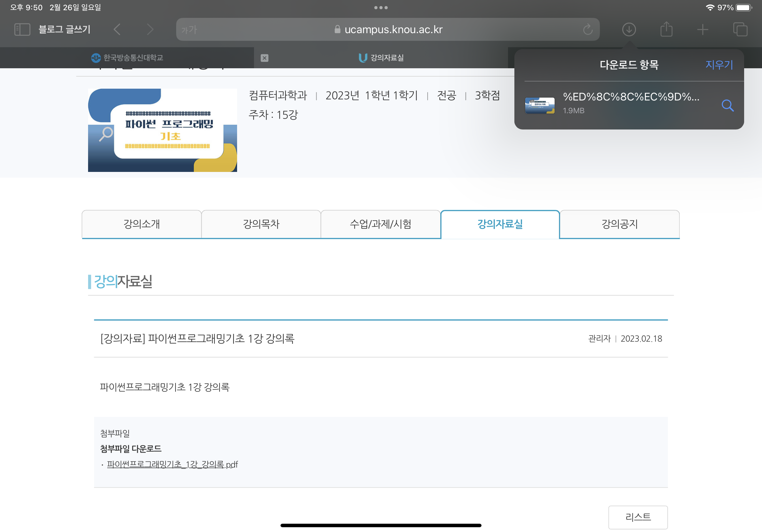Image resolution: width=762 pixels, height=532 pixels.
Task: Open the share sheet icon
Action: [666, 30]
